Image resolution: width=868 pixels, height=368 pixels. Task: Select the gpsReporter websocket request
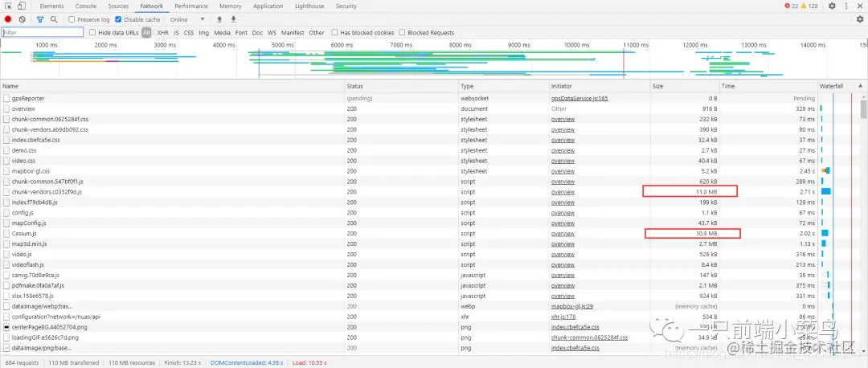pos(429,99)
